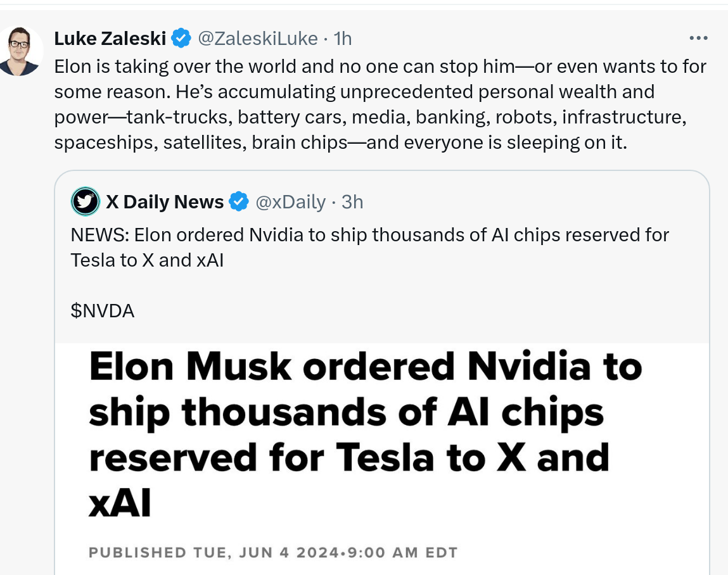This screenshot has height=575, width=728.
Task: Click the $NVDA cashtag
Action: pos(103,311)
